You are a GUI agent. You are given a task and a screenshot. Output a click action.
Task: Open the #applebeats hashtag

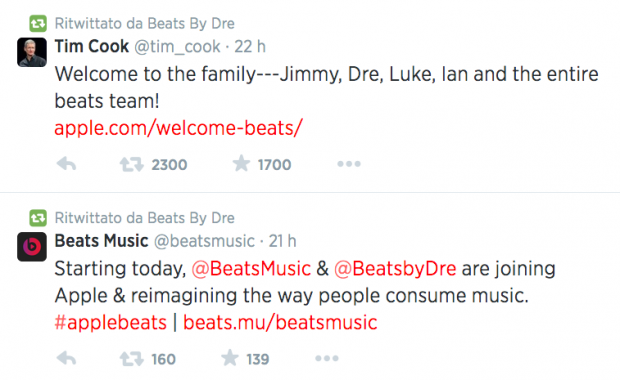click(x=111, y=323)
